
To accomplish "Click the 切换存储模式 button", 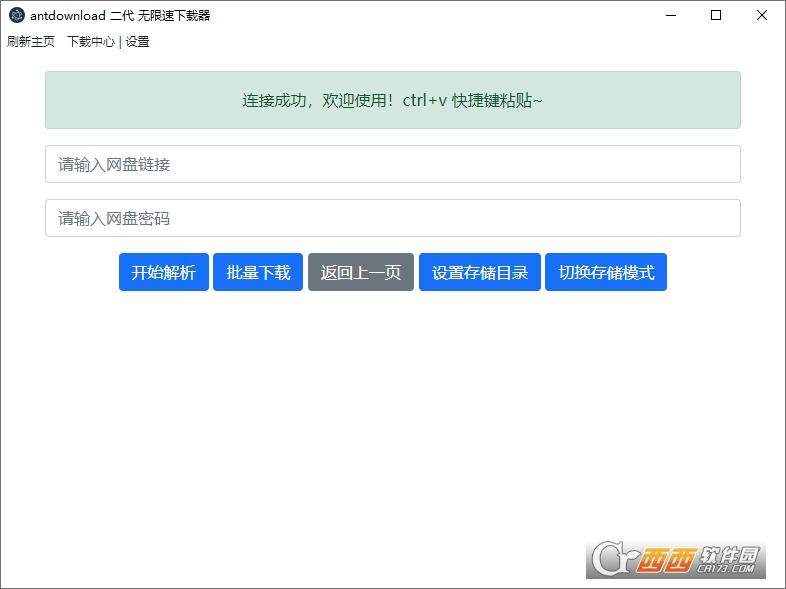I will pyautogui.click(x=606, y=272).
